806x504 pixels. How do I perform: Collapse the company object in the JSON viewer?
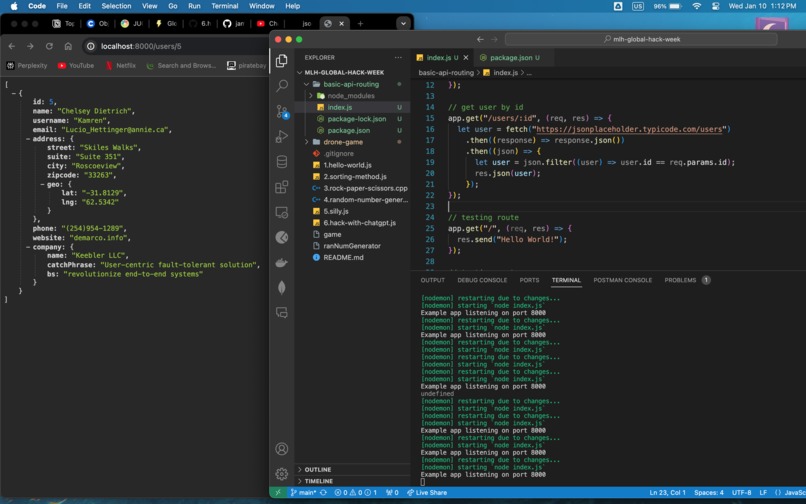point(29,247)
